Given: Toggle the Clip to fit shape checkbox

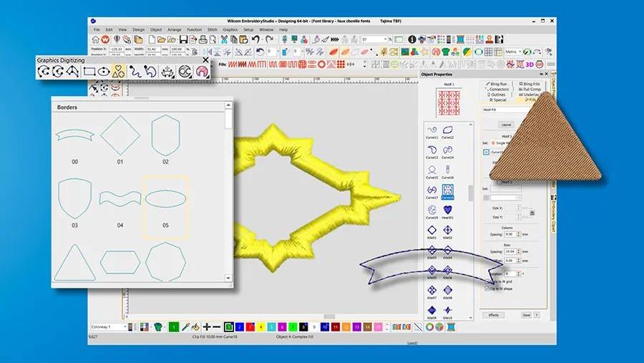Looking at the screenshot, I should 488,289.
